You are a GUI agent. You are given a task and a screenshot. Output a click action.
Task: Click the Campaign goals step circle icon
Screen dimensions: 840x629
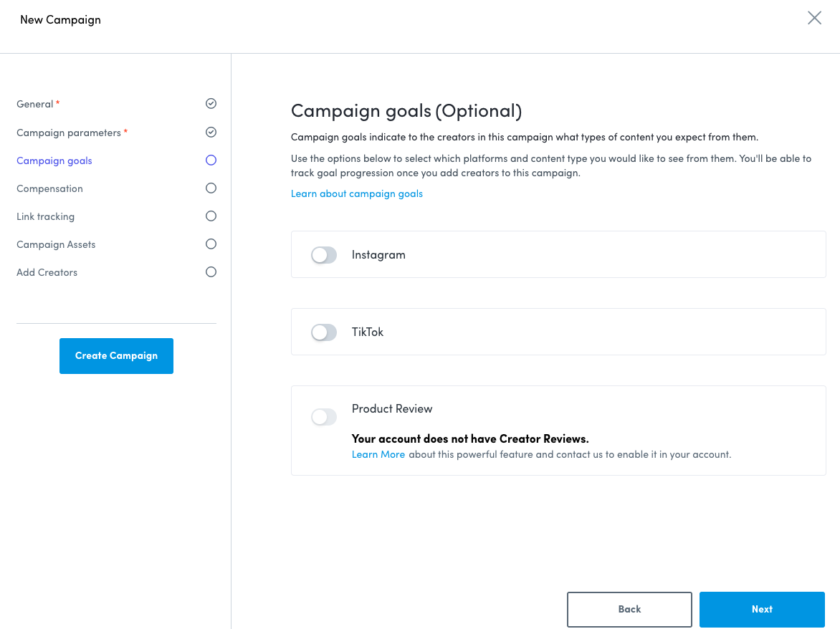[211, 160]
